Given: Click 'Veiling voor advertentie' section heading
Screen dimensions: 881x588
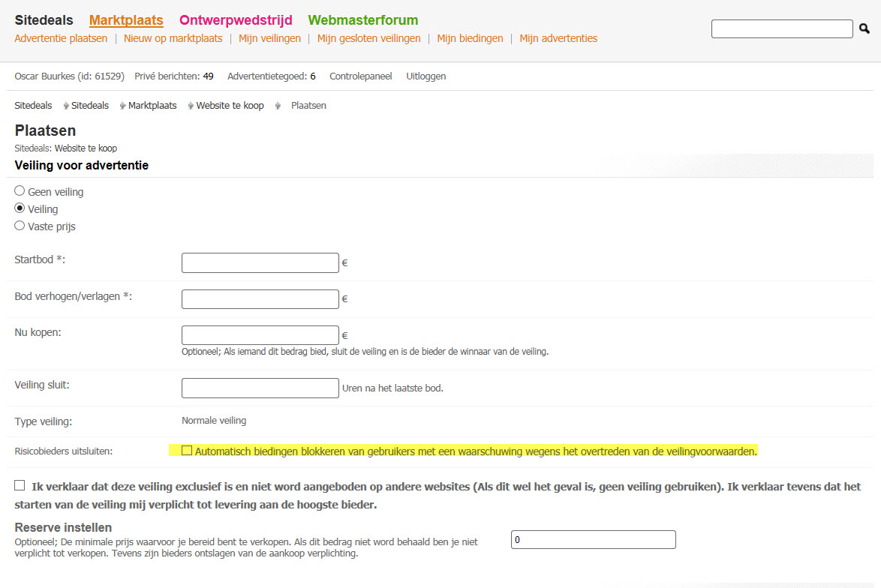Looking at the screenshot, I should tap(82, 165).
